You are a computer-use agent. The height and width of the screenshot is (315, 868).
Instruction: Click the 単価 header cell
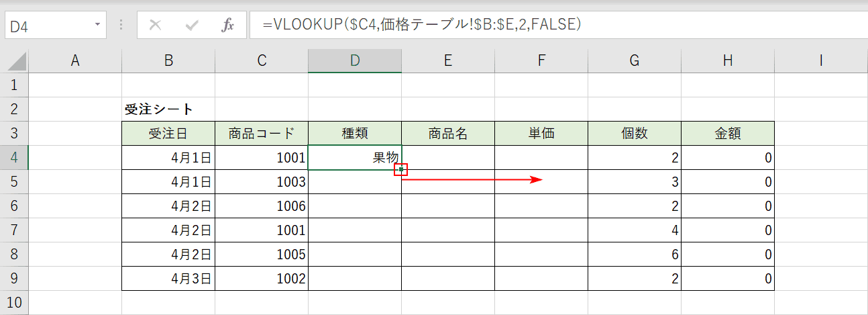point(541,134)
